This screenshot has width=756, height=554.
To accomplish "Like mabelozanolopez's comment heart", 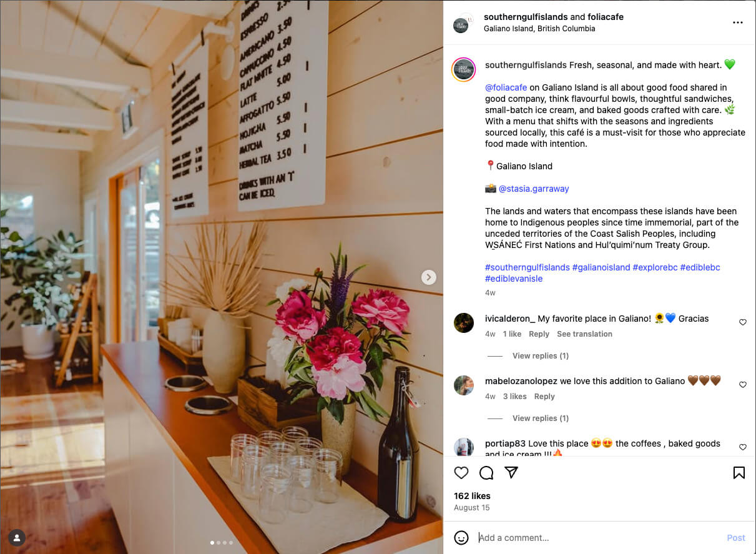I will click(743, 385).
